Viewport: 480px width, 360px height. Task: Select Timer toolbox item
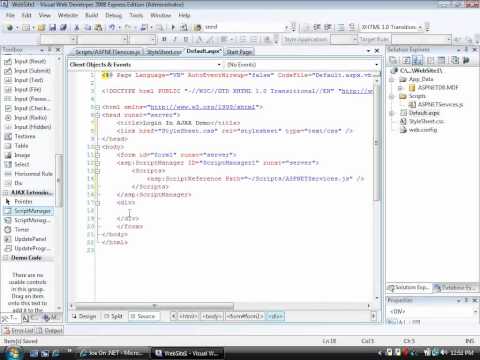(x=28, y=230)
